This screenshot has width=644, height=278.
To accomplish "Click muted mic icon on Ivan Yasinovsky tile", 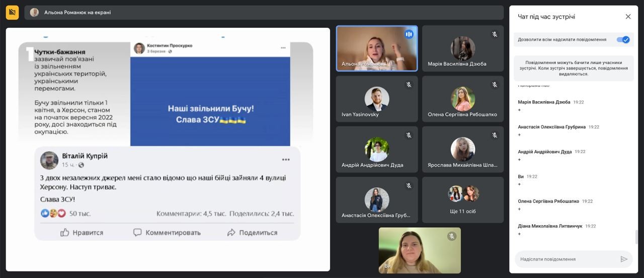I will (x=409, y=85).
